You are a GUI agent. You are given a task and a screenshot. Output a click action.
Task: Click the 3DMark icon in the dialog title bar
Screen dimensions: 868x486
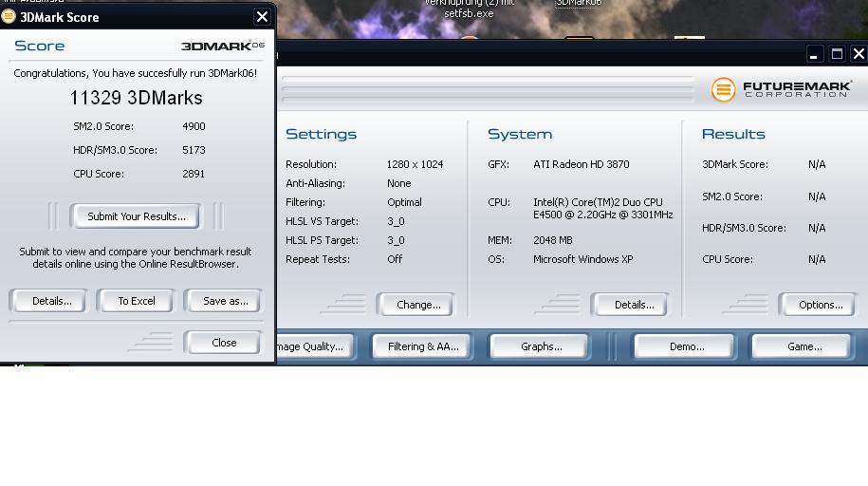pos(9,17)
